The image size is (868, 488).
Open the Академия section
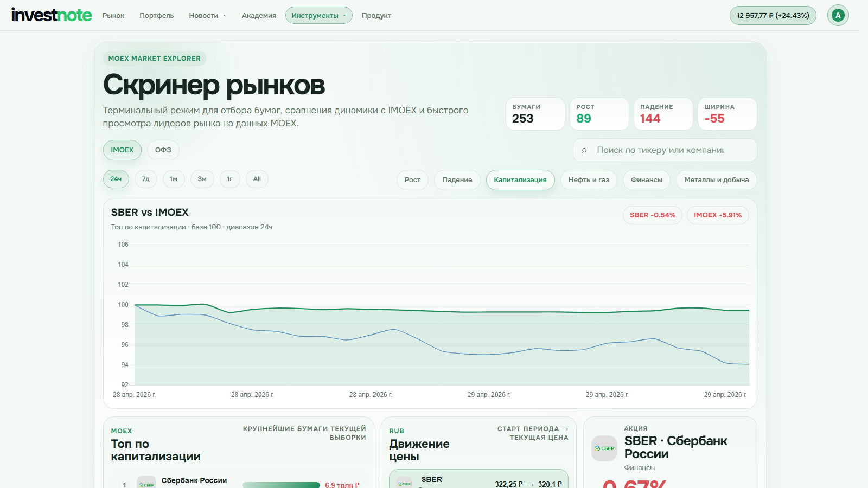click(x=259, y=16)
